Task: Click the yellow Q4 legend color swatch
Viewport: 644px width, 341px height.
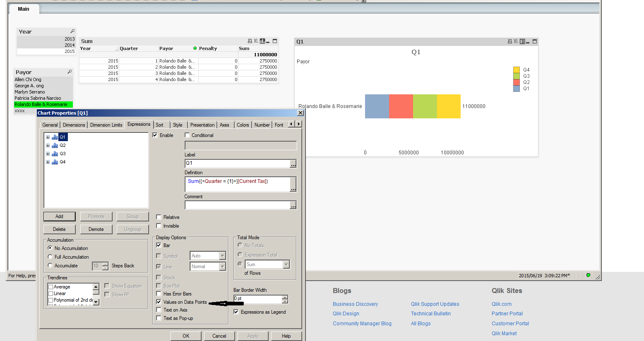Action: click(x=516, y=70)
